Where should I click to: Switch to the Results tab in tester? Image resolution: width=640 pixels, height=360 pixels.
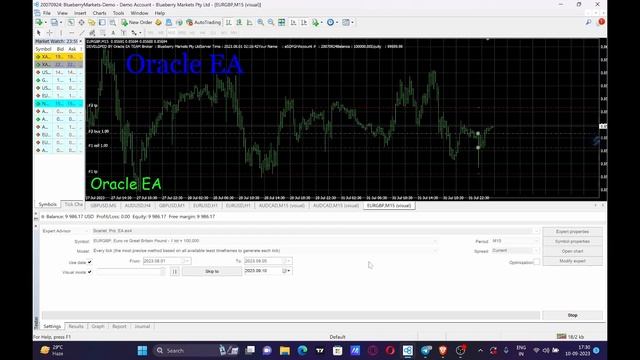(x=76, y=327)
